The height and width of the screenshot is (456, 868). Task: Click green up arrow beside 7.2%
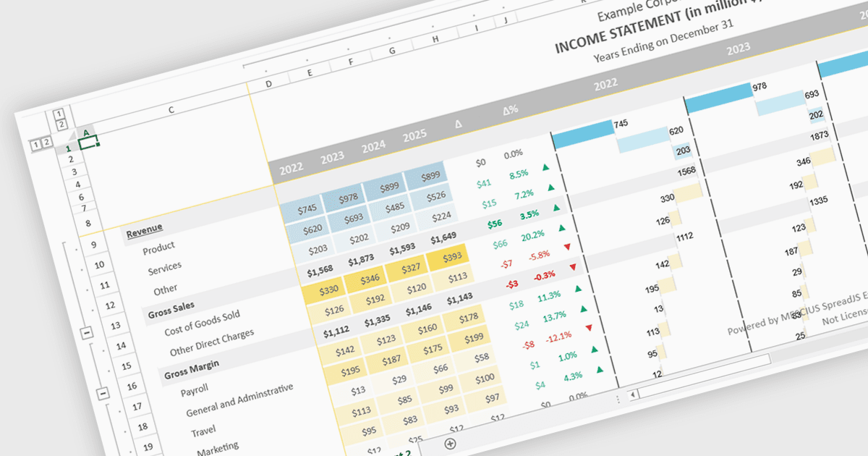pyautogui.click(x=551, y=187)
